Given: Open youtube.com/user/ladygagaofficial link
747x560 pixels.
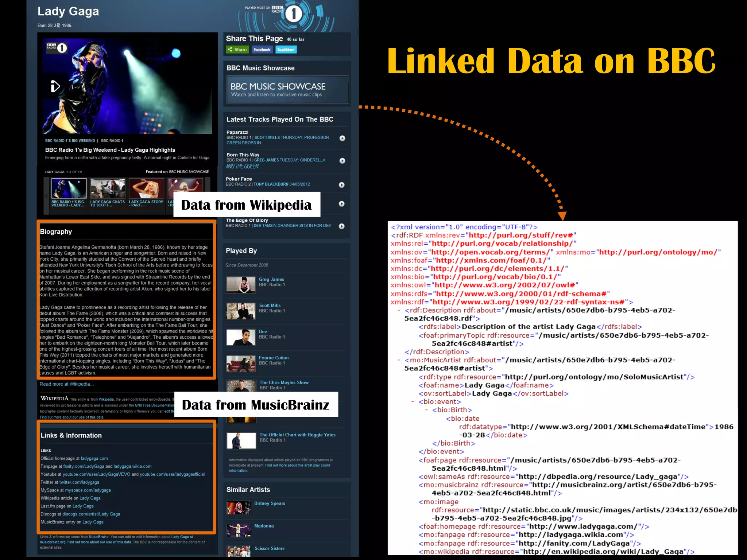Looking at the screenshot, I should 172,475.
